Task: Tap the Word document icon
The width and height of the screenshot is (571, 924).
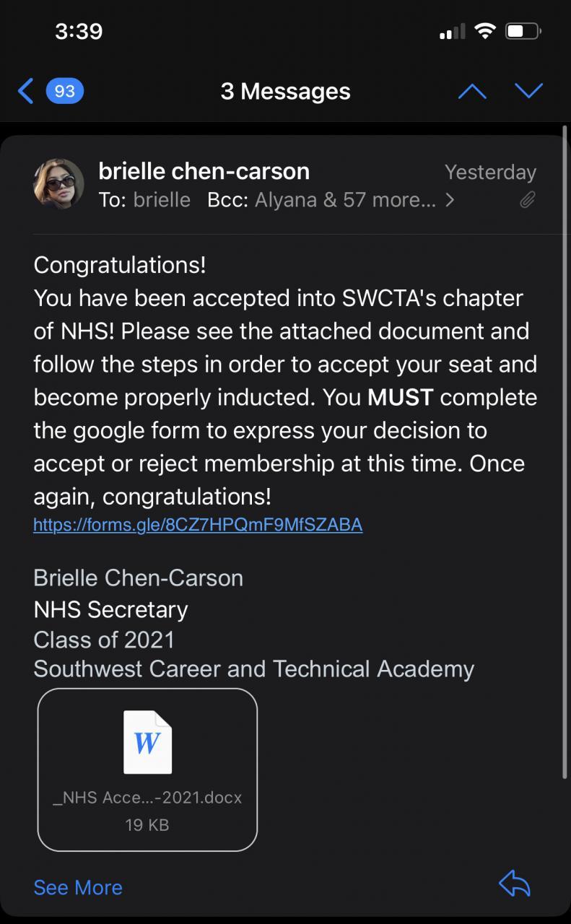Action: point(147,743)
